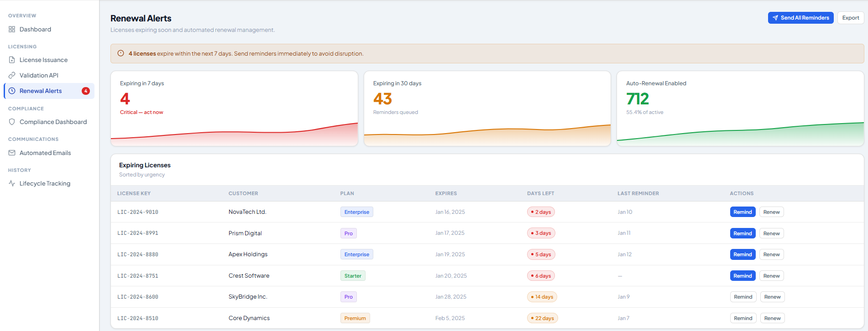Click the warning icon in alert banner
Screen dimensions: 868x331
[121, 53]
